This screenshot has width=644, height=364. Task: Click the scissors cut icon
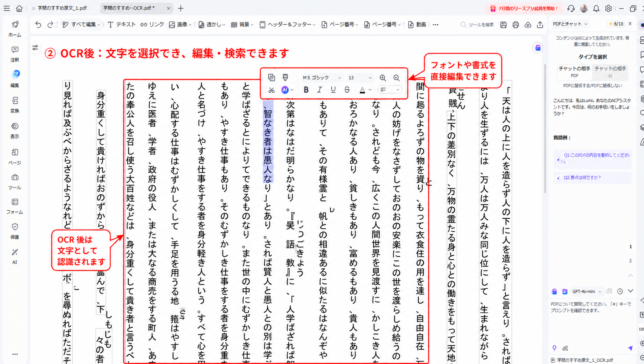point(272,90)
